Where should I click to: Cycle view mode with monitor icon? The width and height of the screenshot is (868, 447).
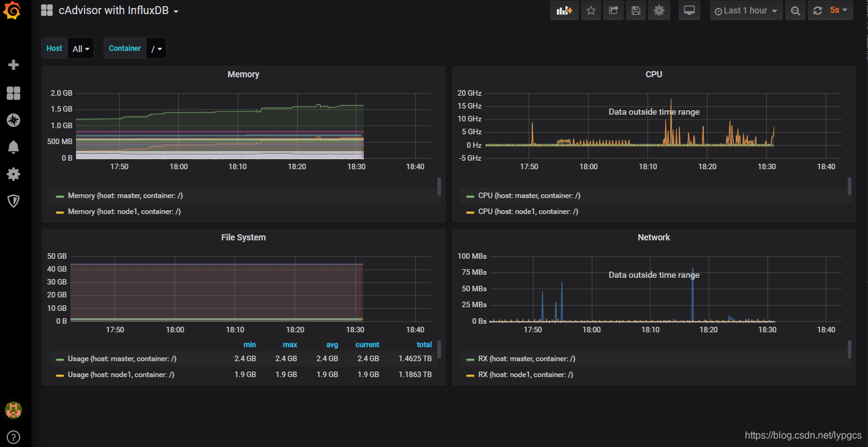690,10
